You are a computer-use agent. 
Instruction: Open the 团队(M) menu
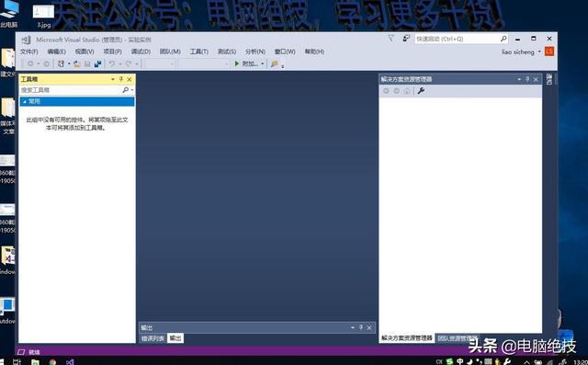click(x=170, y=51)
